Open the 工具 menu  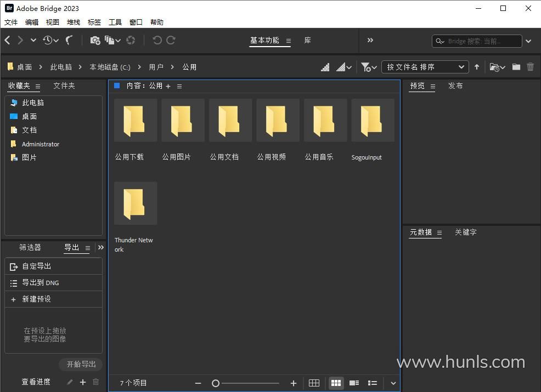(x=115, y=22)
